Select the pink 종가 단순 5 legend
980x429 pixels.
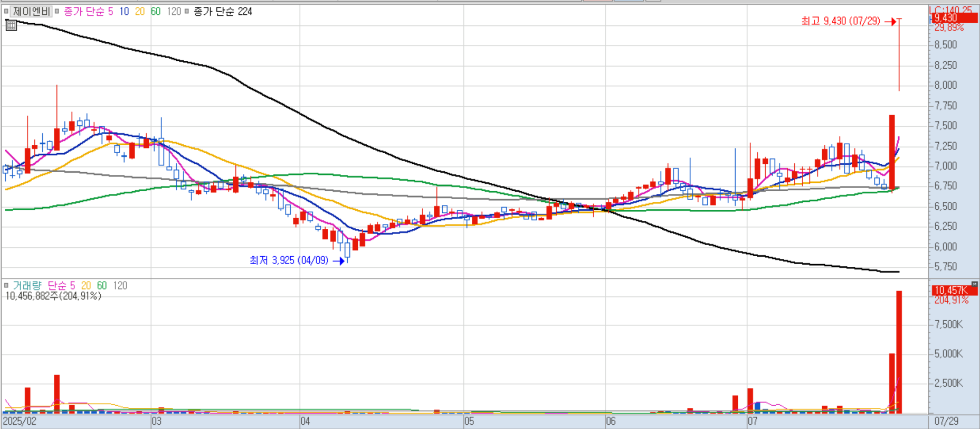click(x=88, y=11)
